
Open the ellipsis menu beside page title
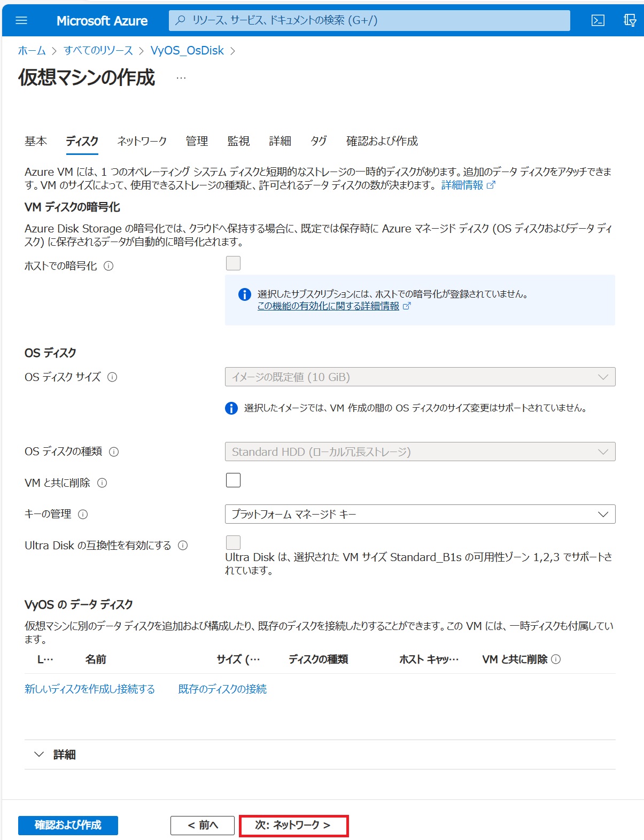181,78
